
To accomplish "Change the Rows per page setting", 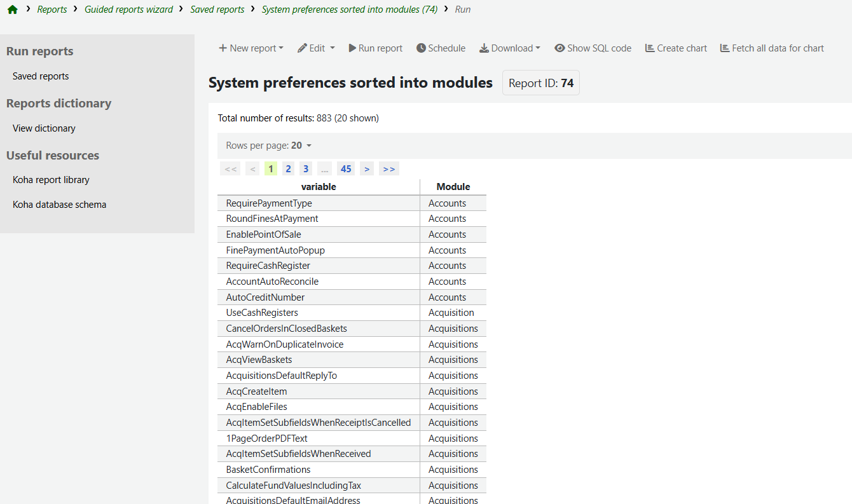I will [x=269, y=146].
